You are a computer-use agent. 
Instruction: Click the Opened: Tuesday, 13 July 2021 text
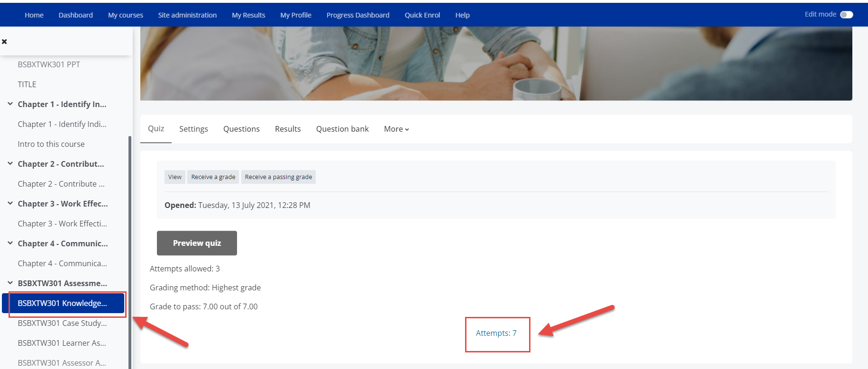[238, 205]
